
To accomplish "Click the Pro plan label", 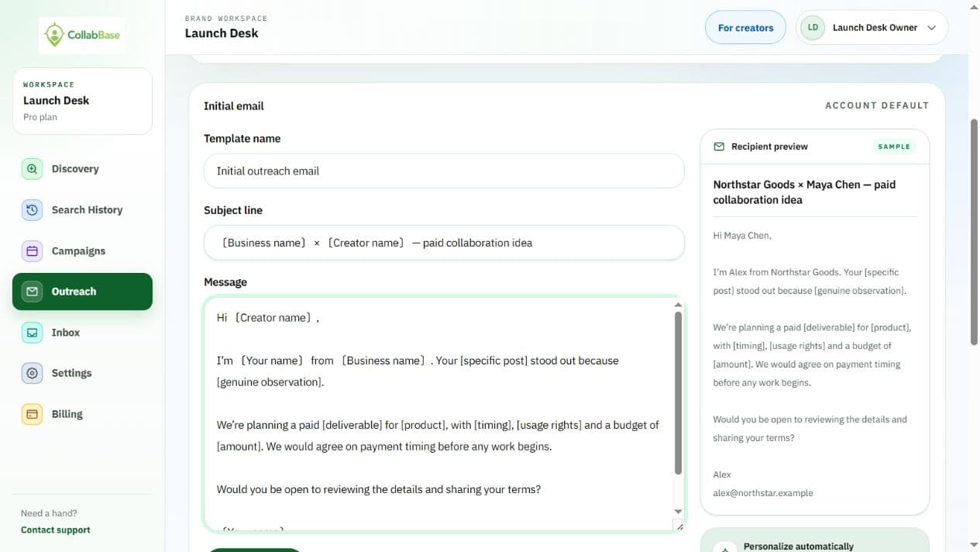I will (x=40, y=117).
